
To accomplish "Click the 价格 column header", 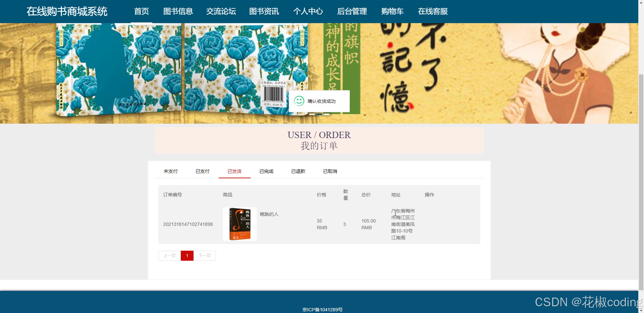I will (321, 195).
